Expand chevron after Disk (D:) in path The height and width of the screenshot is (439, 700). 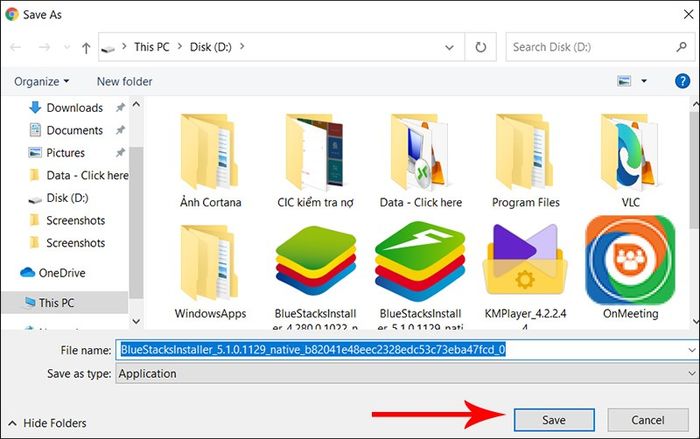click(x=242, y=46)
